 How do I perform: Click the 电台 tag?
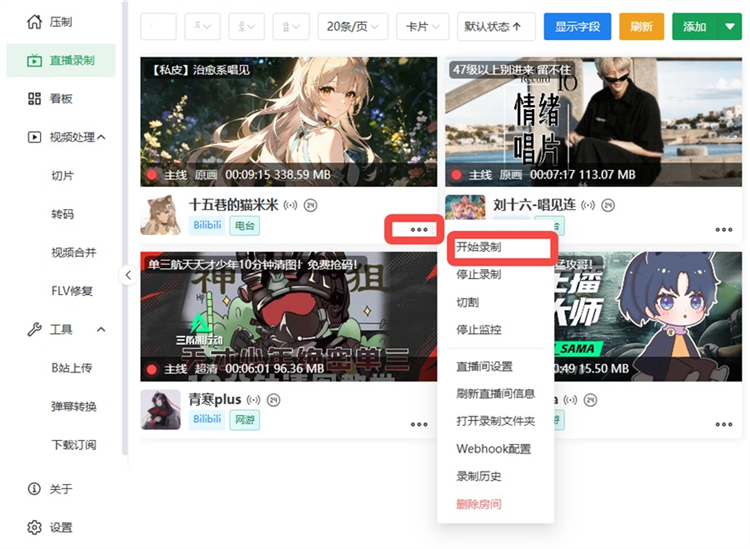pyautogui.click(x=244, y=226)
